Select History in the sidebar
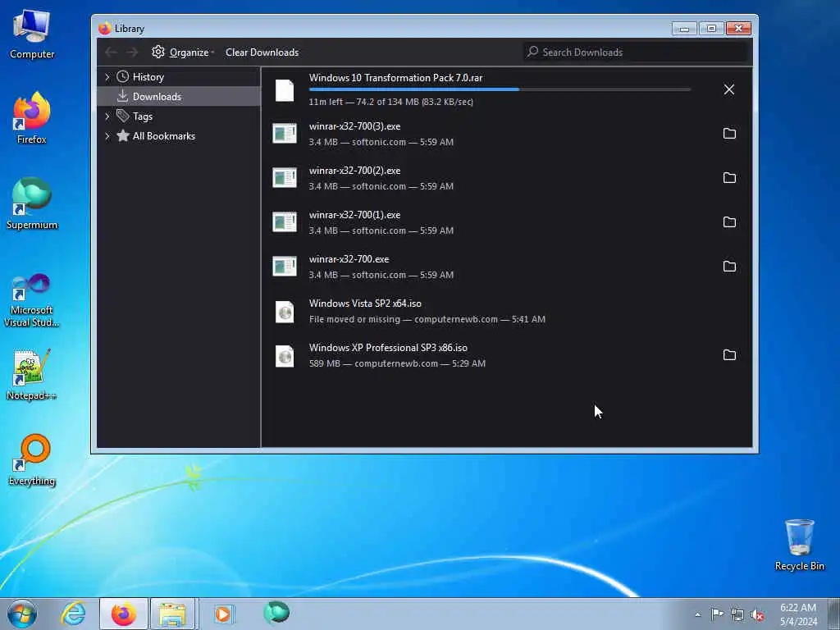Screen dimensions: 840x630 click(148, 77)
